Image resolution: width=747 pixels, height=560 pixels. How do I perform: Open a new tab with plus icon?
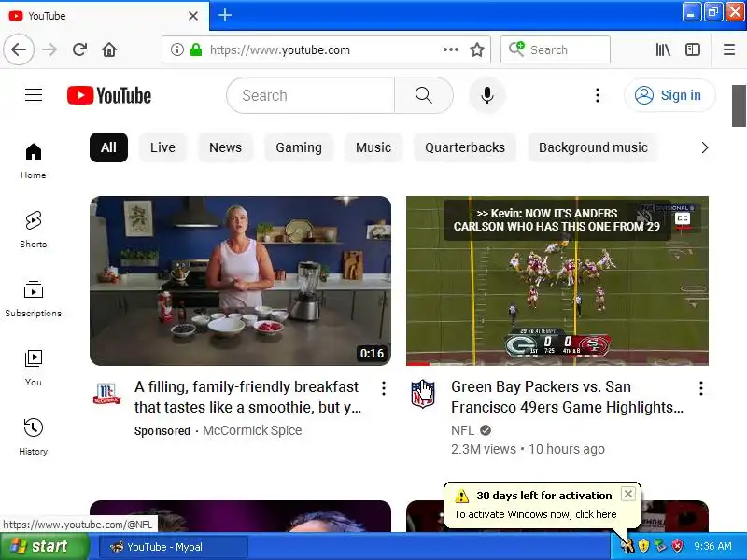pyautogui.click(x=225, y=15)
